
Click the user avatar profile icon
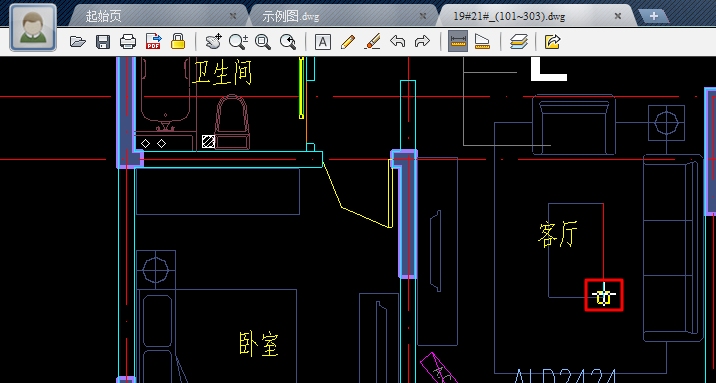click(x=33, y=27)
